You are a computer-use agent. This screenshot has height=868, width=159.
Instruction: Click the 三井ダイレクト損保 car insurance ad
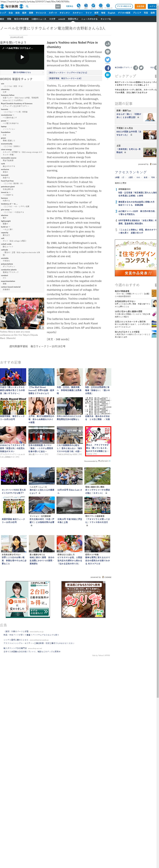(x=28, y=599)
